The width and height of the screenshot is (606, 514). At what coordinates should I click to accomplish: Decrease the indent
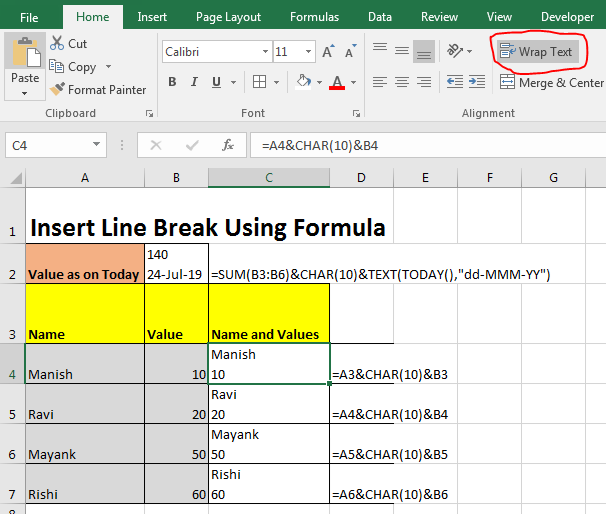click(x=455, y=82)
